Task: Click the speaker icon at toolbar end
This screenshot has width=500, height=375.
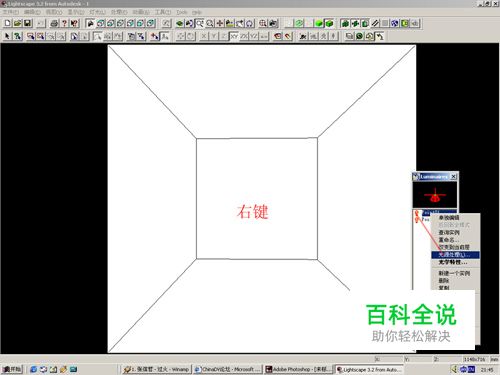Action: [415, 23]
